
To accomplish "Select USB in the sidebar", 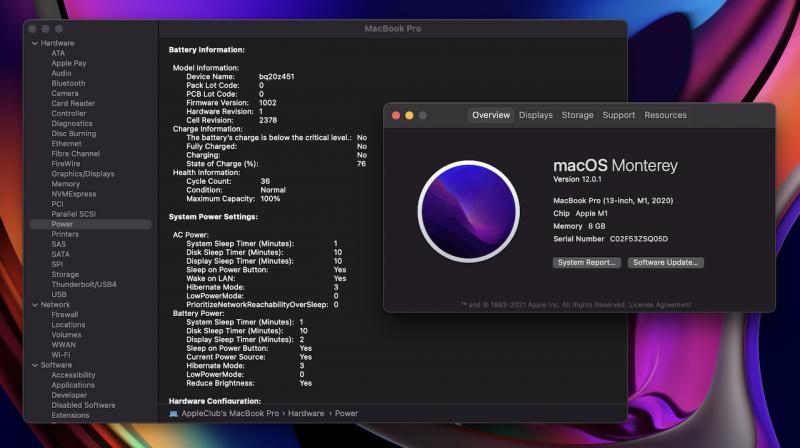I will point(59,294).
